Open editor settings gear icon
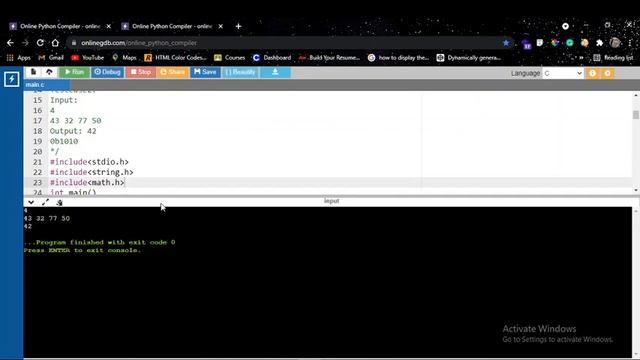 [607, 73]
